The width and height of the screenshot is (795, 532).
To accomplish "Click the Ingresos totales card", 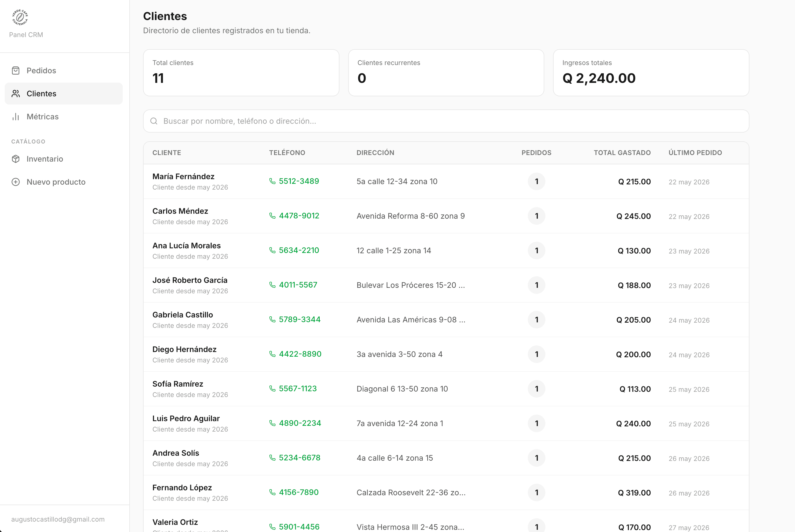I will click(x=651, y=73).
